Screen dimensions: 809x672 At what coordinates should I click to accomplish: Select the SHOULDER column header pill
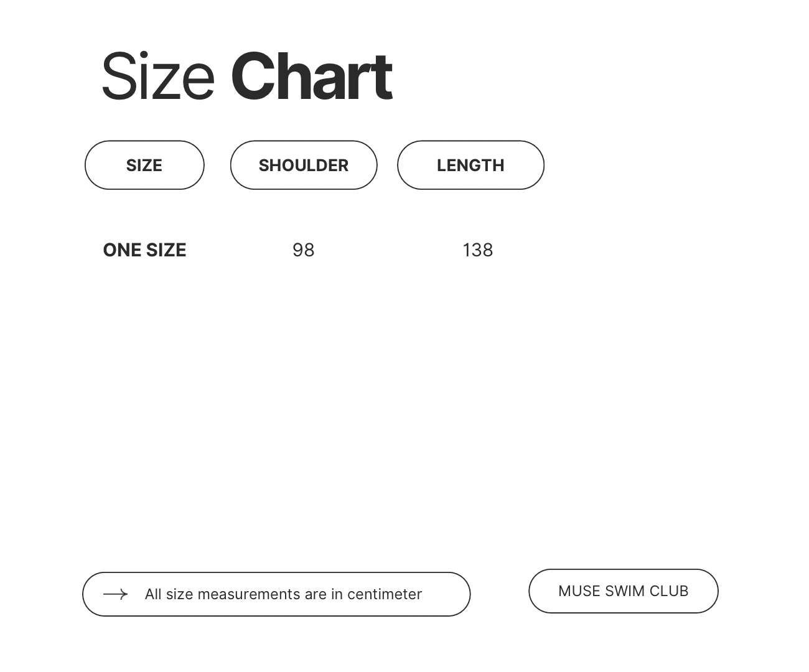[x=304, y=165]
